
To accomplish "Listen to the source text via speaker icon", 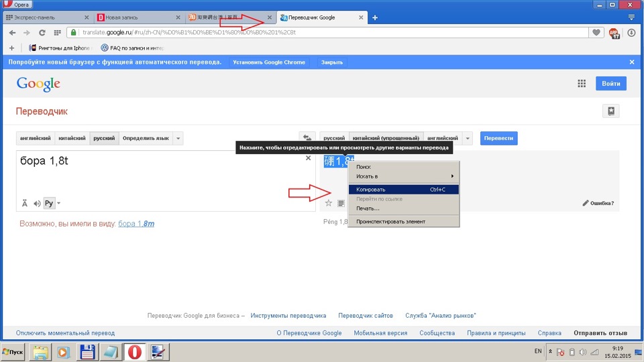I will (x=37, y=203).
